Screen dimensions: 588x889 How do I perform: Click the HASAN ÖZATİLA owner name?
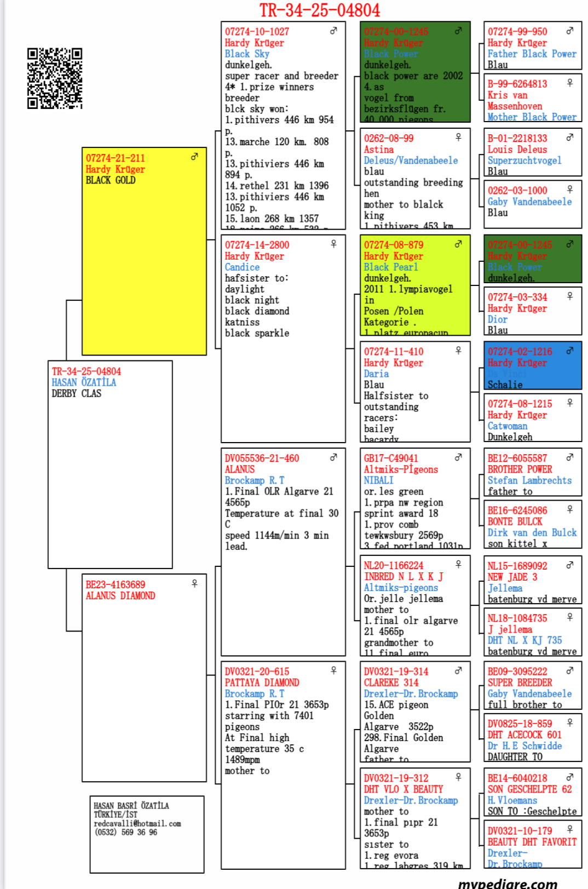pos(84,382)
